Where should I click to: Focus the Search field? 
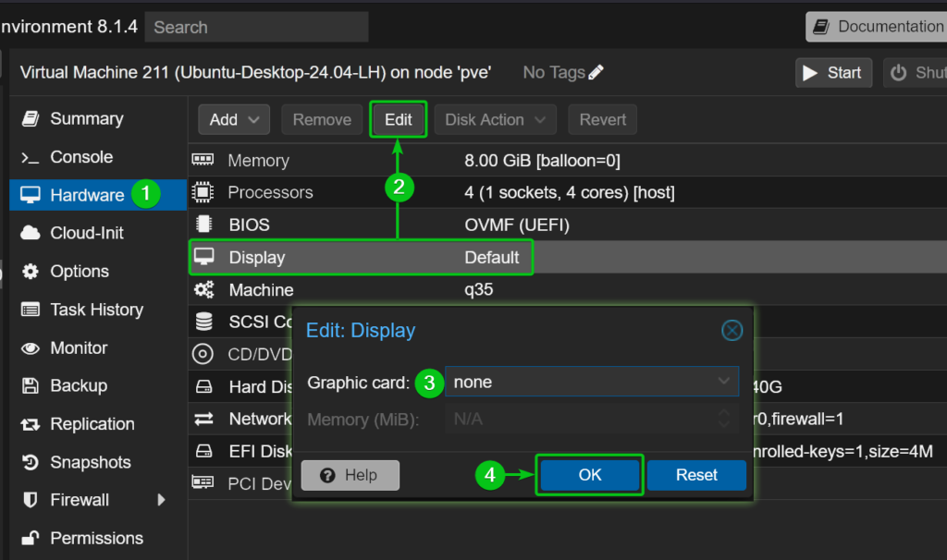tap(257, 27)
